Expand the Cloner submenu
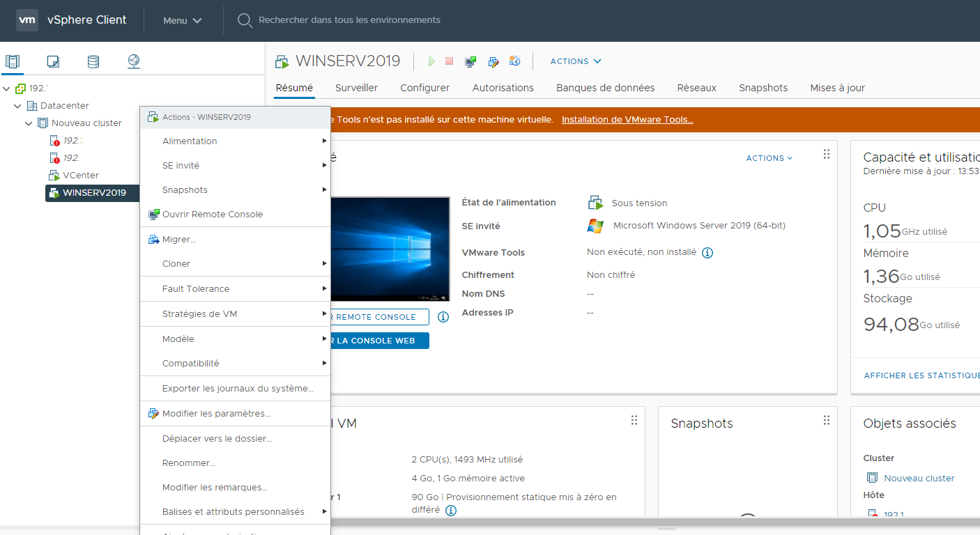Screen dimensions: 980x535 coord(235,264)
